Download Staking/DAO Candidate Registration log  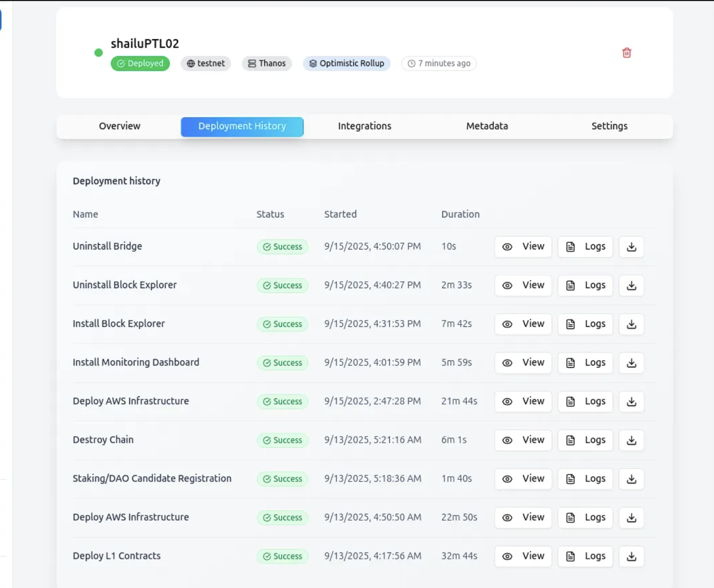631,479
